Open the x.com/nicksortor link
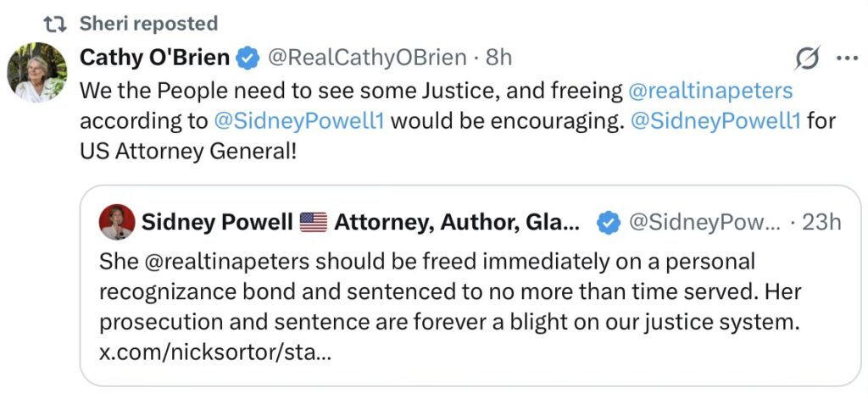The image size is (868, 399). (x=214, y=352)
